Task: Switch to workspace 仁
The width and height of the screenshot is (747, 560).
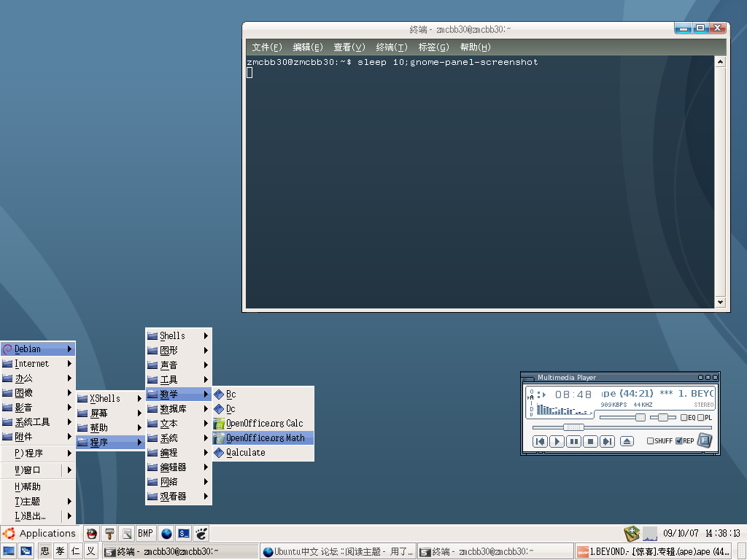Action: [x=75, y=551]
